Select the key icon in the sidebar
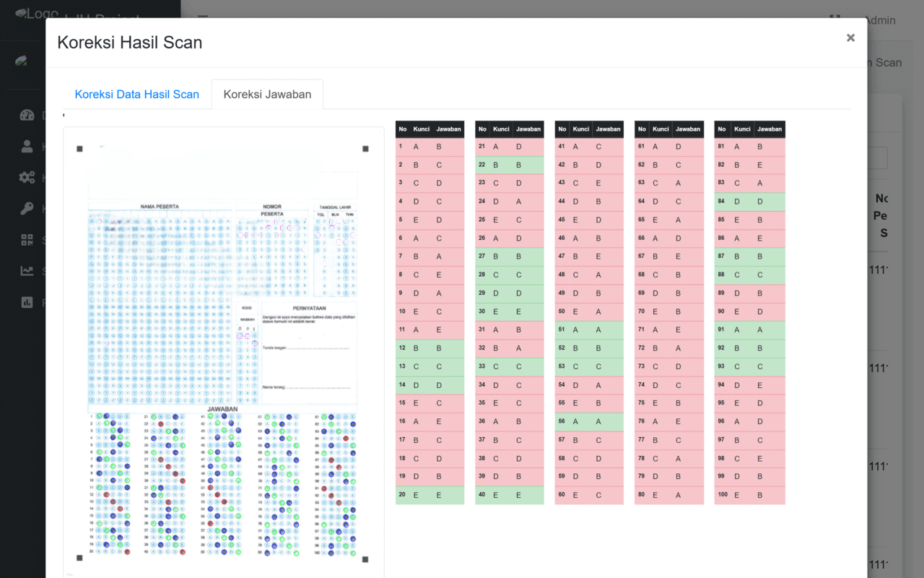 click(27, 207)
